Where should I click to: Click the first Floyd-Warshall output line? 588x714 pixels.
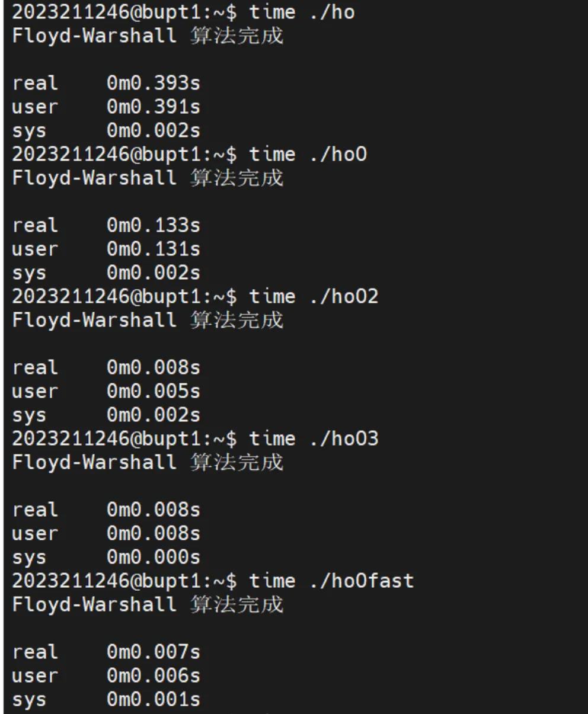point(148,36)
